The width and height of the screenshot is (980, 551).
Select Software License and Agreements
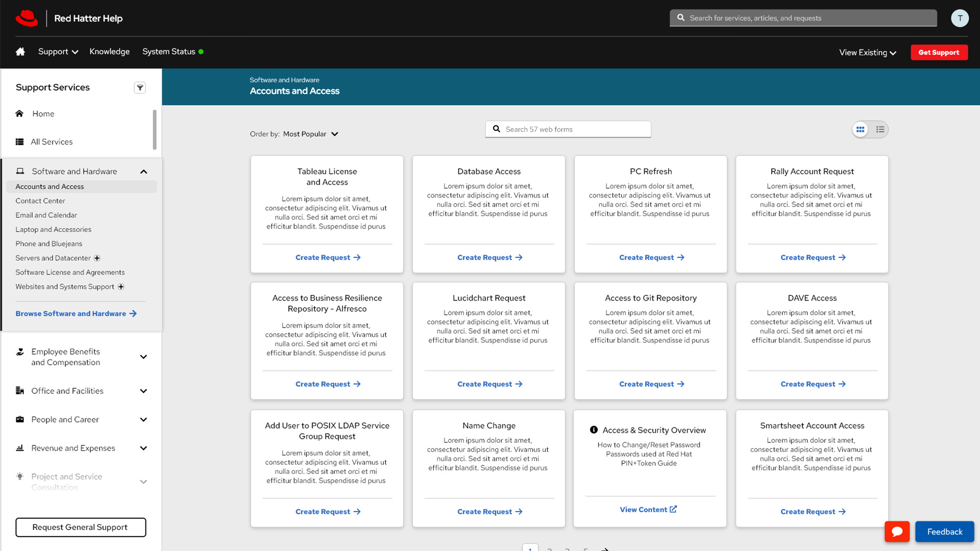pyautogui.click(x=70, y=272)
